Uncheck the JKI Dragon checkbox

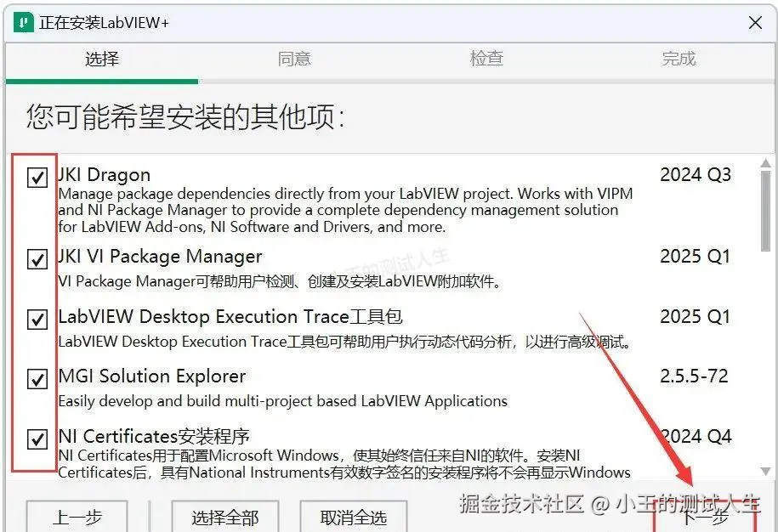(37, 177)
